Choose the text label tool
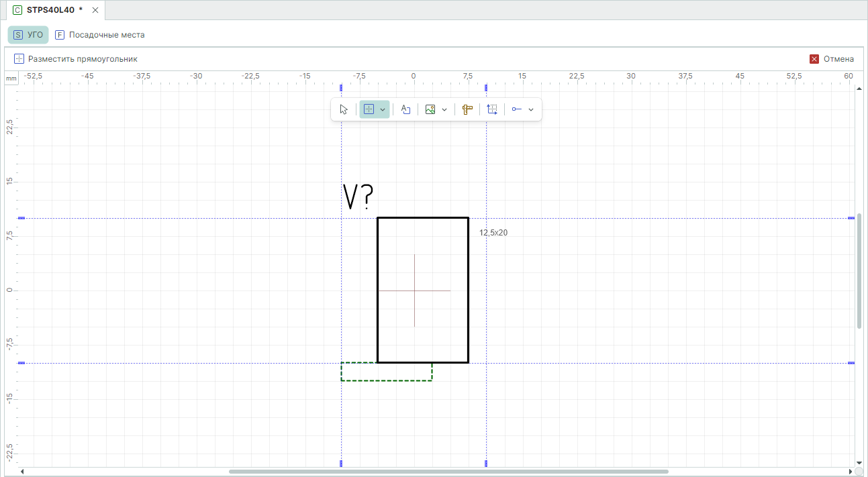 point(405,109)
